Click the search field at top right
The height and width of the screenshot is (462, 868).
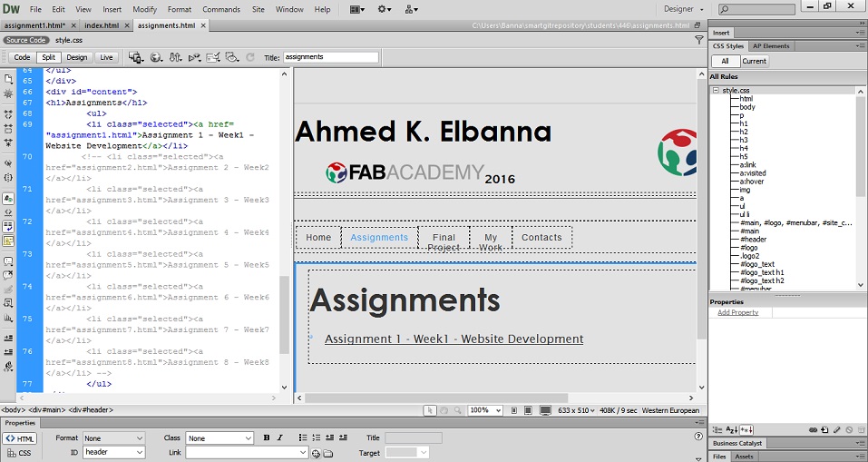(756, 9)
